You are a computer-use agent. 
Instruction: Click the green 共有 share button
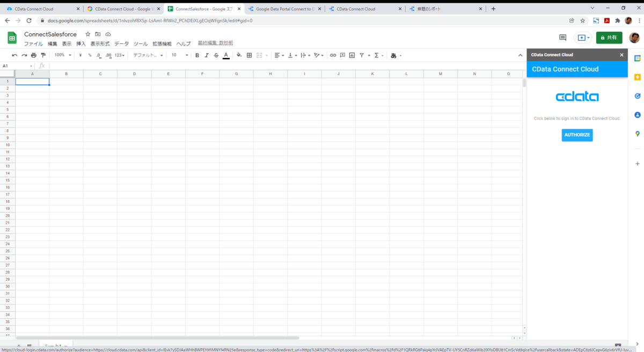pyautogui.click(x=609, y=38)
